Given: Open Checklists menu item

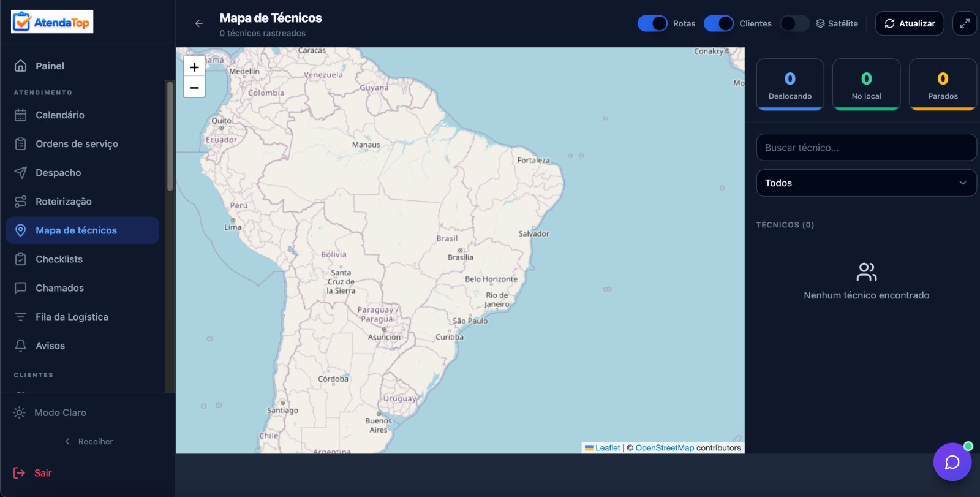Looking at the screenshot, I should [82, 259].
